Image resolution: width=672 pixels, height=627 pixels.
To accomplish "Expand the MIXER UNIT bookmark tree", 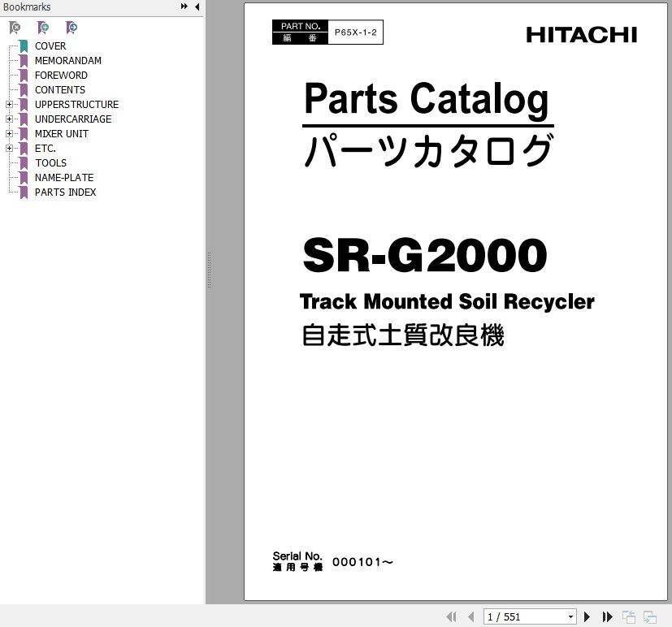I will (9, 134).
